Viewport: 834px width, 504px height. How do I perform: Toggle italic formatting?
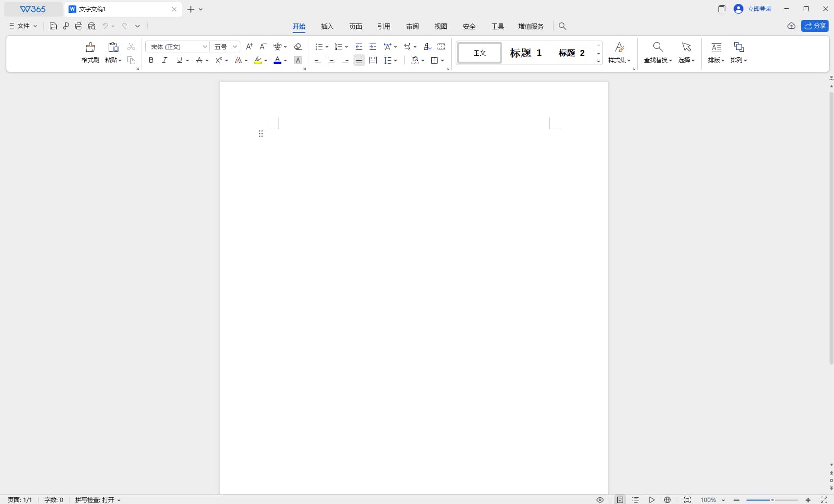(164, 60)
